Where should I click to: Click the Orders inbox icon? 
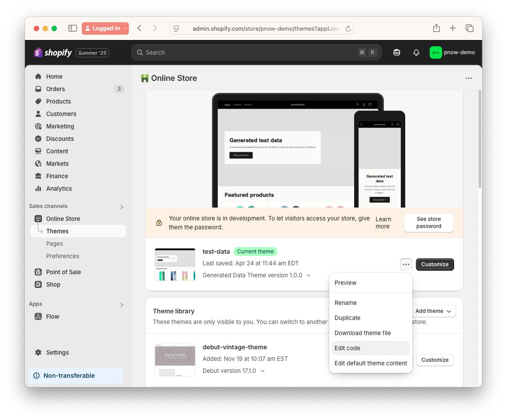pyautogui.click(x=38, y=89)
